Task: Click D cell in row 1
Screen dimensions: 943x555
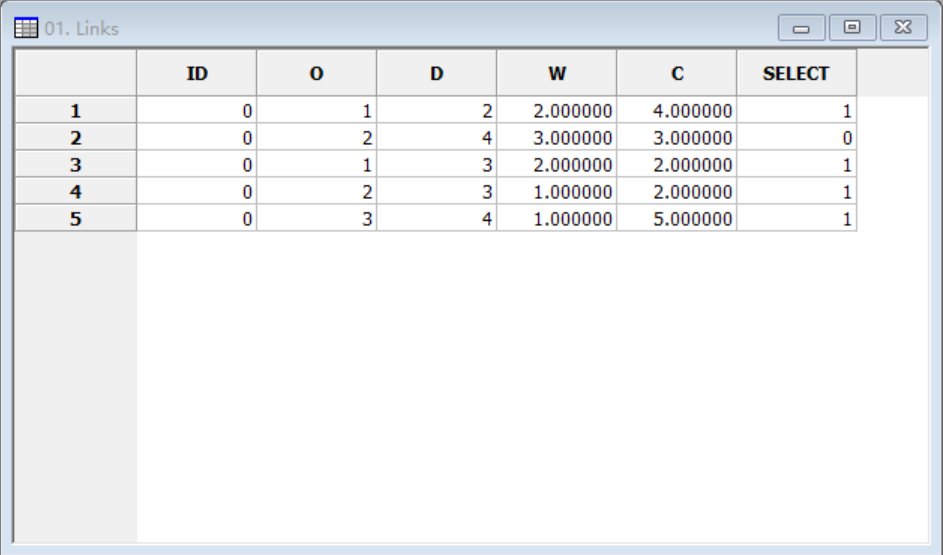Action: 437,111
